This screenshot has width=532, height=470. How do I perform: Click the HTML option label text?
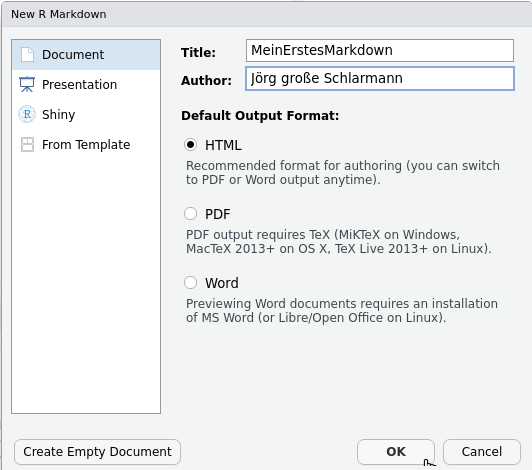223,145
